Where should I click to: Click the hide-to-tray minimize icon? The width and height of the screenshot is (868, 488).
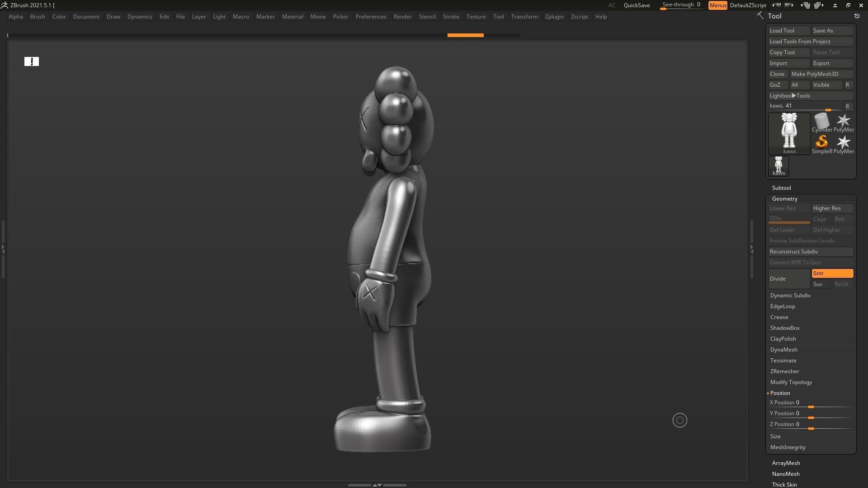[x=835, y=5]
